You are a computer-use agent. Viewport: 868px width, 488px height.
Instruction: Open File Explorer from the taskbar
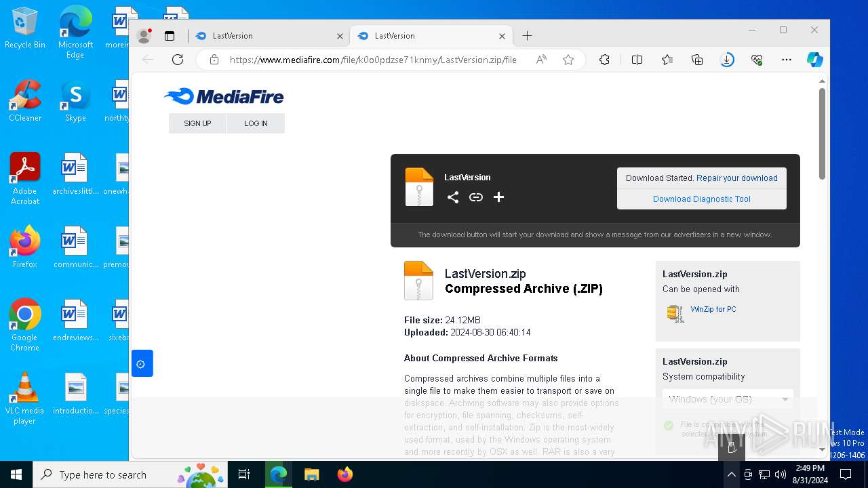(311, 474)
